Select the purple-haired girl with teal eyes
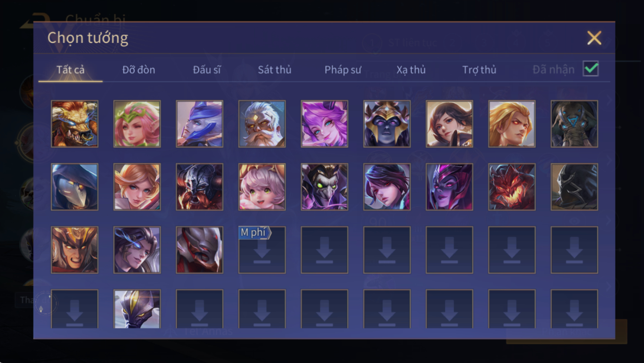The height and width of the screenshot is (363, 644). click(x=325, y=124)
